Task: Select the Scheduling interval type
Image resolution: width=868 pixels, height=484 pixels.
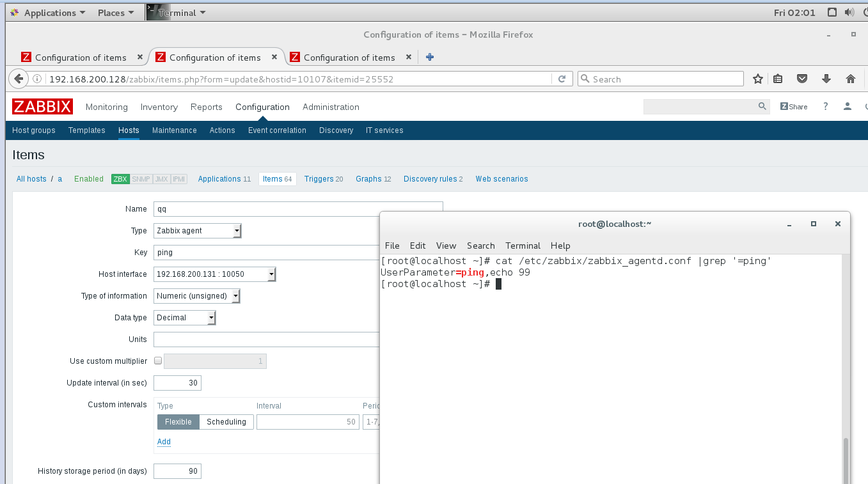Action: click(x=226, y=422)
